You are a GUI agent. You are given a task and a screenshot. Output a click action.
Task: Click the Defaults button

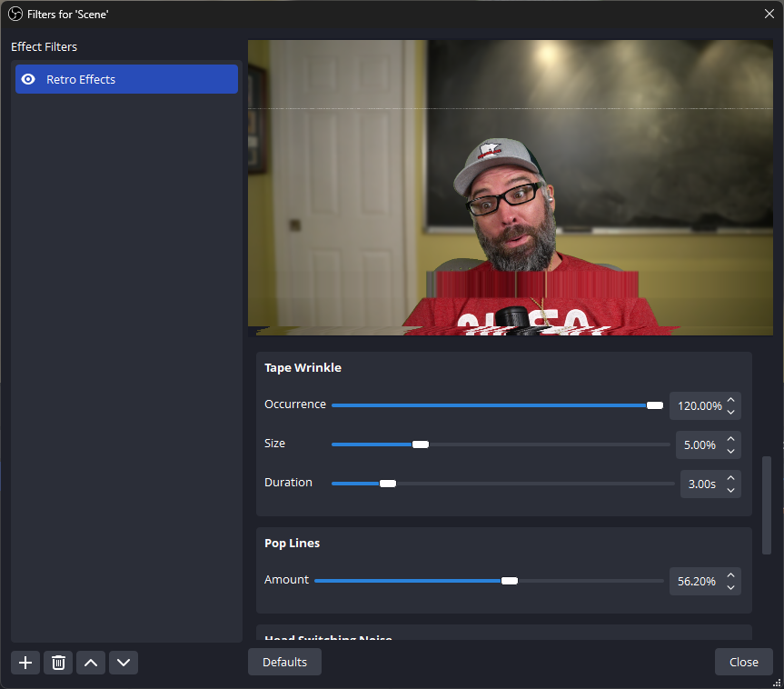point(284,662)
